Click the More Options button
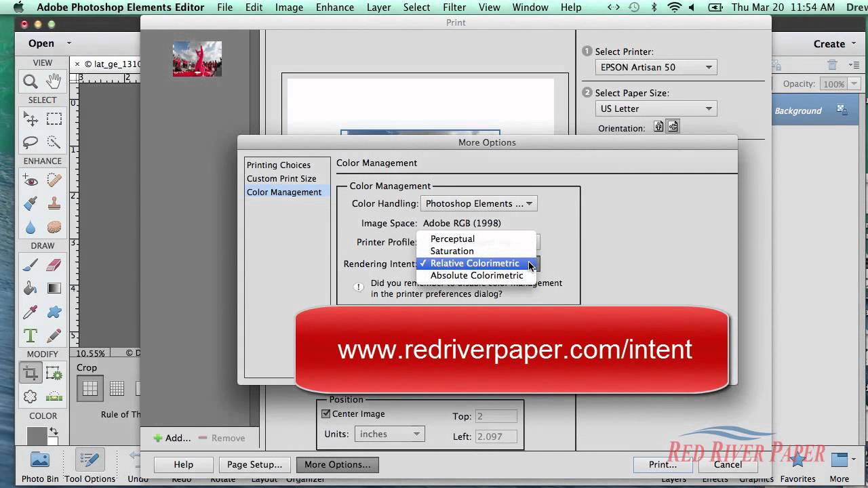Image resolution: width=868 pixels, height=488 pixels. pyautogui.click(x=337, y=464)
